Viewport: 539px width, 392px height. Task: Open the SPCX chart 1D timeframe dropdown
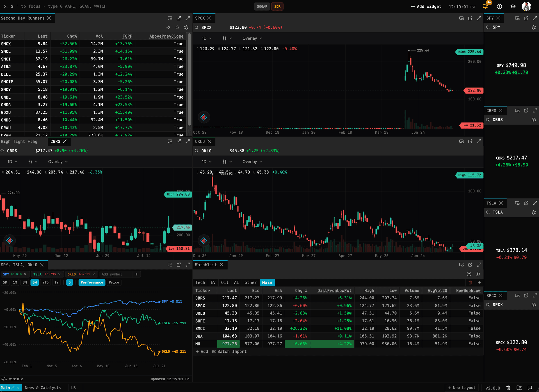(207, 38)
